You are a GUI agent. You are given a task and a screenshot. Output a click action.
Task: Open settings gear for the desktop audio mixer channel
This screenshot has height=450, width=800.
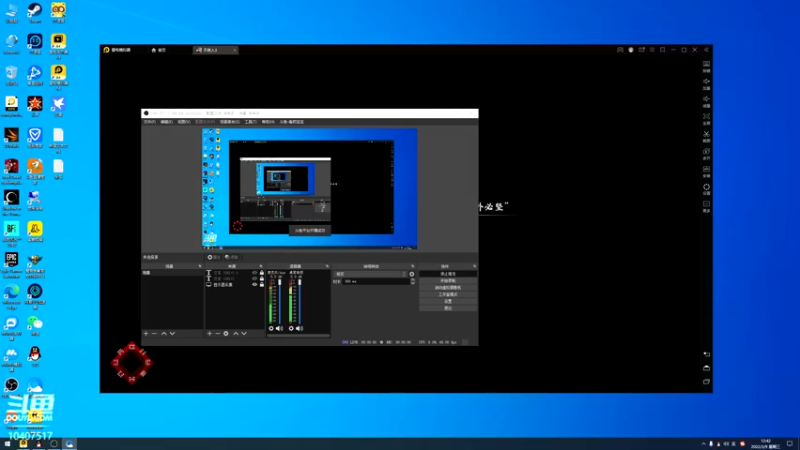point(291,329)
